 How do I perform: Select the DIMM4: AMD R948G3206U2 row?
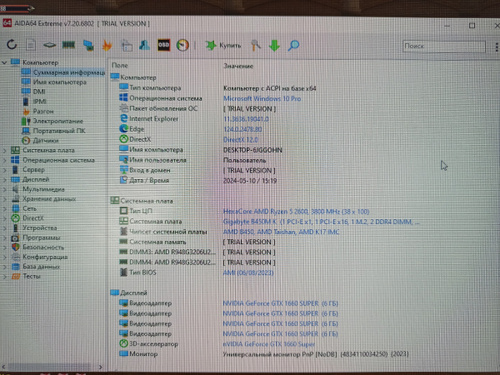click(197, 262)
